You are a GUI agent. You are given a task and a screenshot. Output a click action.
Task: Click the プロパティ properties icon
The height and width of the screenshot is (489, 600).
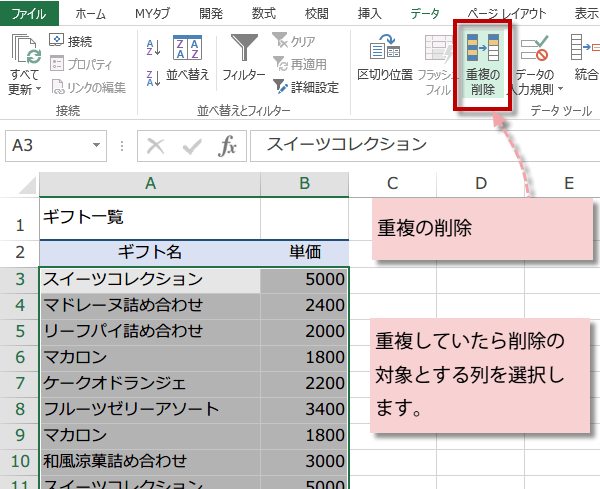pos(57,64)
